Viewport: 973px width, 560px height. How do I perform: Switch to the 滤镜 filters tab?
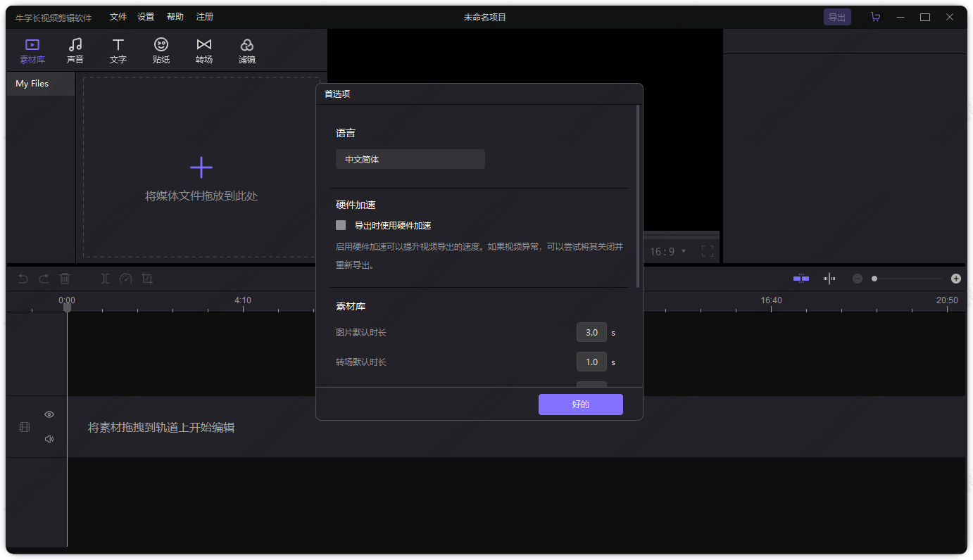click(247, 51)
